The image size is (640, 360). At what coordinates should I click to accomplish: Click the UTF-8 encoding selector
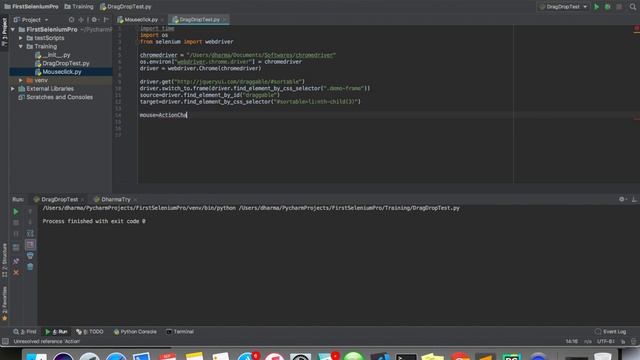[605, 342]
